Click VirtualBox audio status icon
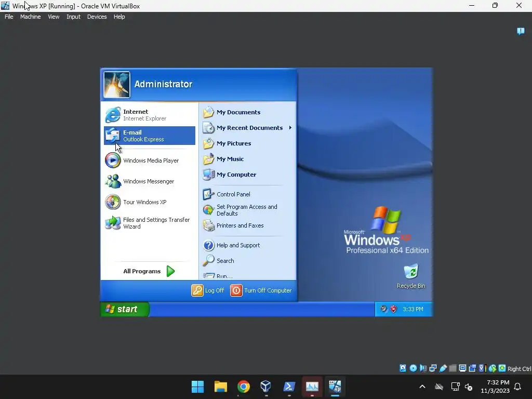 [423, 368]
